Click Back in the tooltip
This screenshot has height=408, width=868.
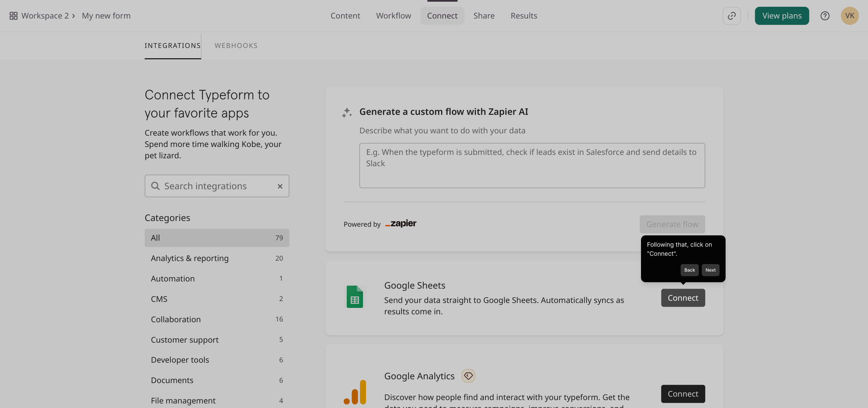pyautogui.click(x=689, y=270)
